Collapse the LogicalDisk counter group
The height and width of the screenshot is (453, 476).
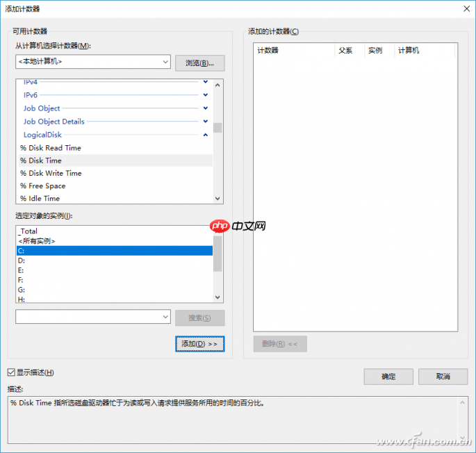pos(206,135)
